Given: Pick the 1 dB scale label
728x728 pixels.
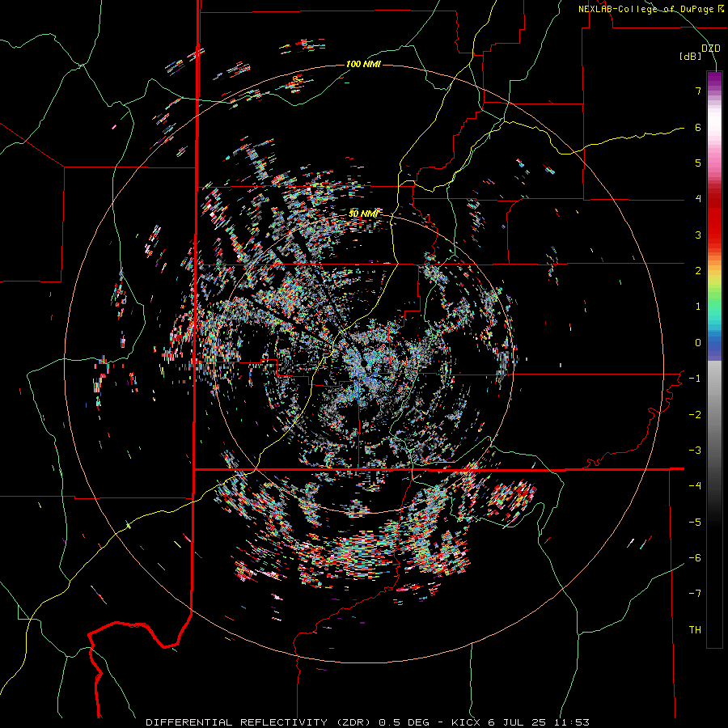Looking at the screenshot, I should tap(698, 307).
